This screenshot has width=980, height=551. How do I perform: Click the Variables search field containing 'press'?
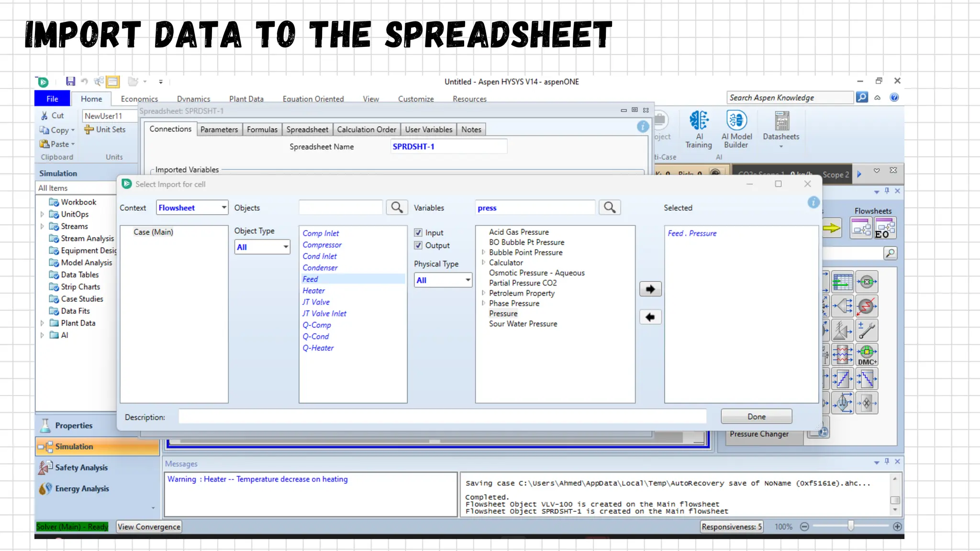coord(535,208)
